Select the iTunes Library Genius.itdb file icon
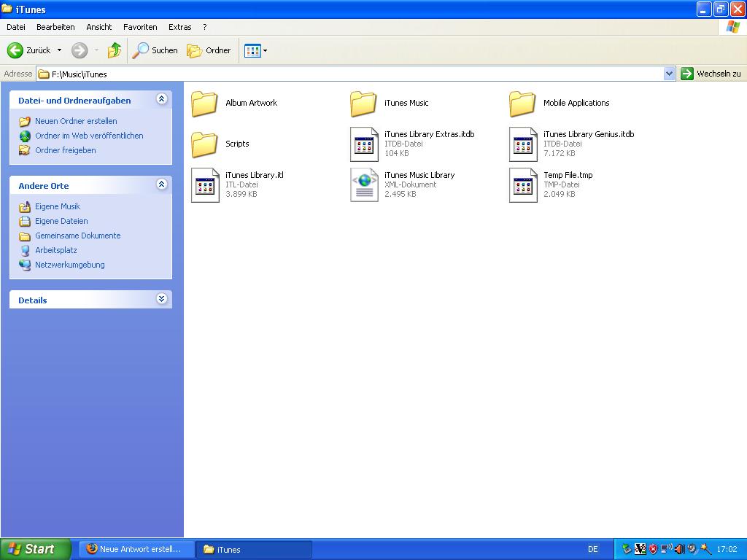The height and width of the screenshot is (560, 747). pos(524,144)
